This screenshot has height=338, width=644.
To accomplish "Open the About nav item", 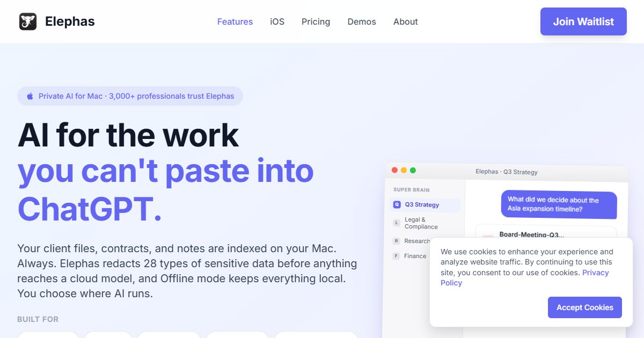I will (406, 21).
